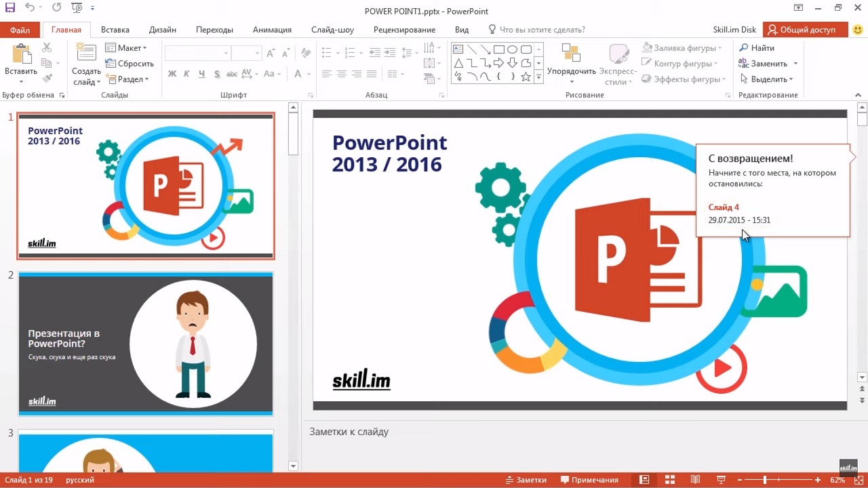Toggle Notes (Заметки) pane in status bar
Screen dimensions: 868x488
coord(526,480)
